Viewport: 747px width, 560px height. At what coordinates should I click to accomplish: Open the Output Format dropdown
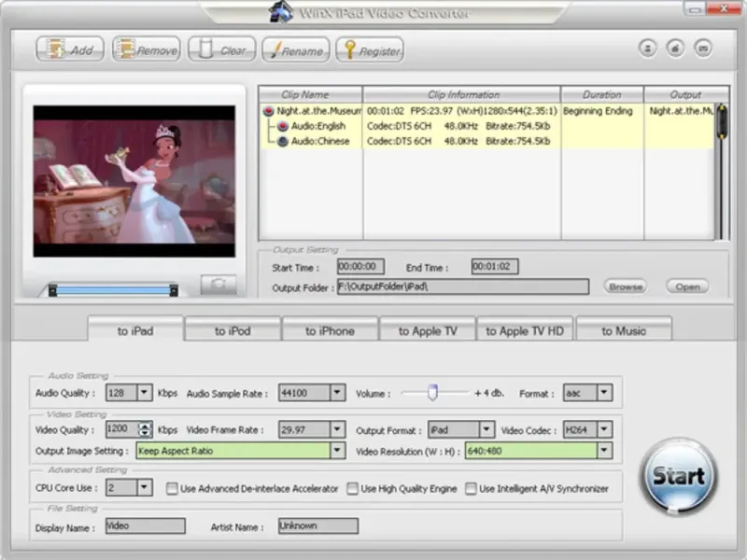(x=486, y=429)
